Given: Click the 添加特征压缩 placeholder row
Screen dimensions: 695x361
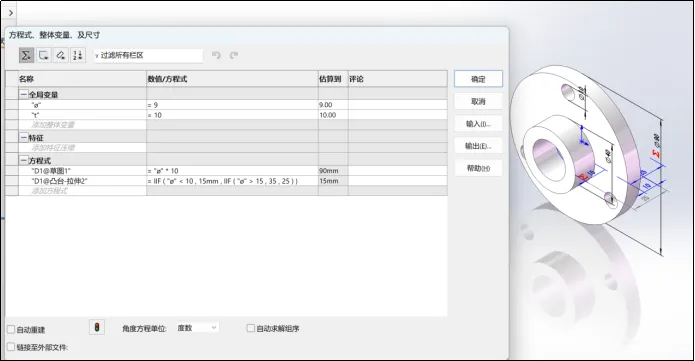Looking at the screenshot, I should coord(82,148).
